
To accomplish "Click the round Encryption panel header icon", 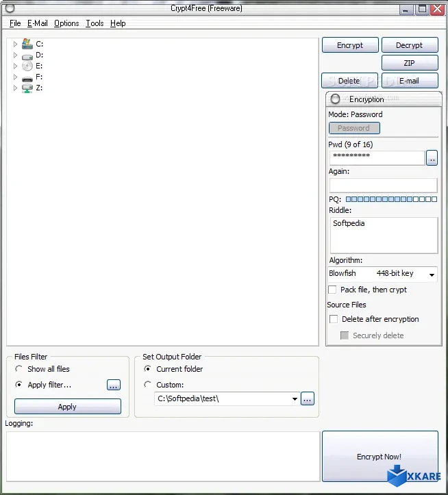I will click(335, 99).
